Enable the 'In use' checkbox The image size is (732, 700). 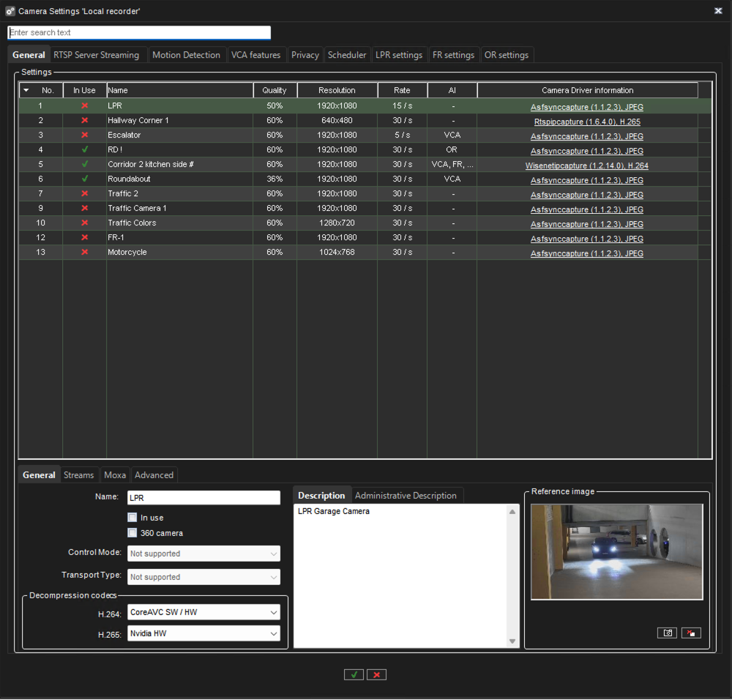(x=132, y=518)
